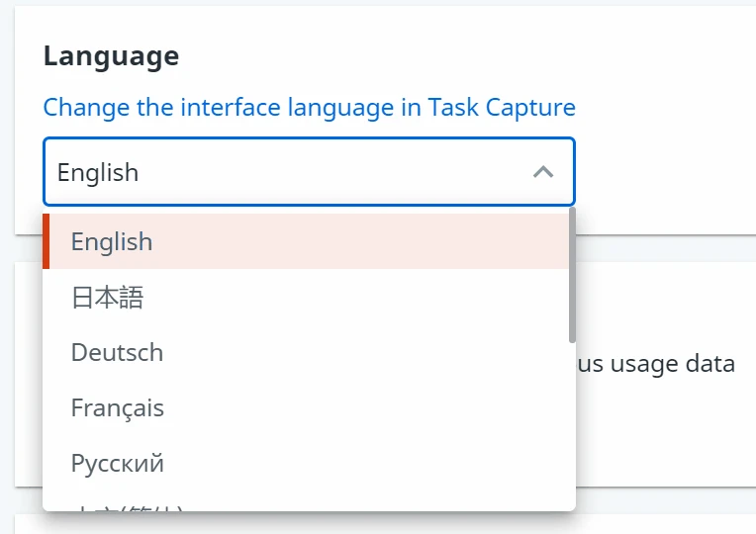Open 'Change the interface language in Task Capture' link
This screenshot has width=756, height=534.
(x=309, y=107)
